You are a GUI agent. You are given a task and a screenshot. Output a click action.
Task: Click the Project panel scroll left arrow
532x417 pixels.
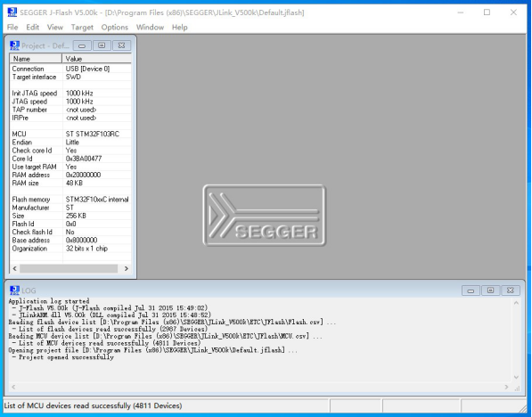14,268
